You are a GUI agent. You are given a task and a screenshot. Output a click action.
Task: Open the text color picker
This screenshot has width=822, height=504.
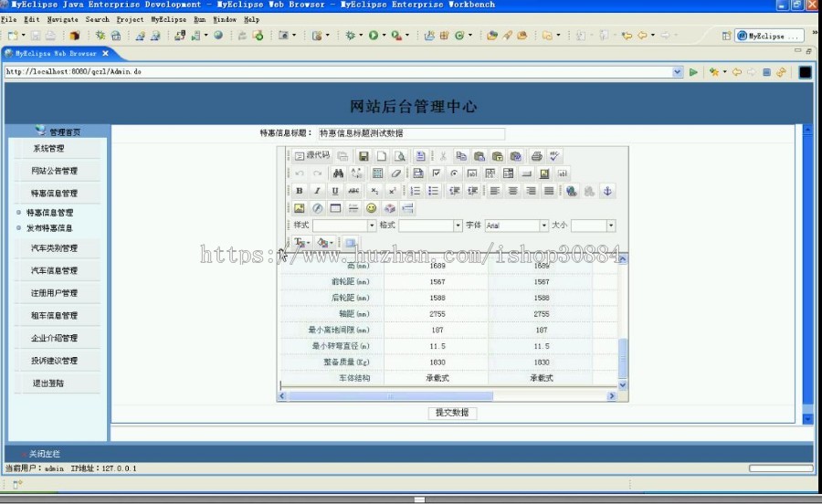tap(302, 243)
